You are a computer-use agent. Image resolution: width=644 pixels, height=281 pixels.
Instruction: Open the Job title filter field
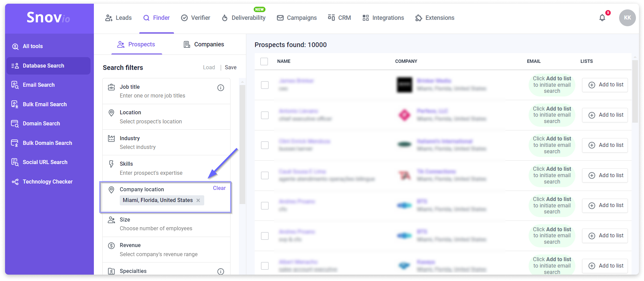point(166,91)
